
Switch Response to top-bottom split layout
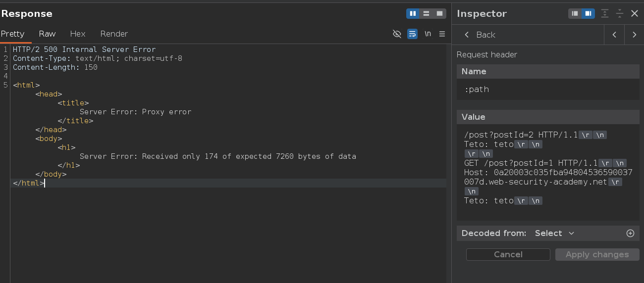426,13
